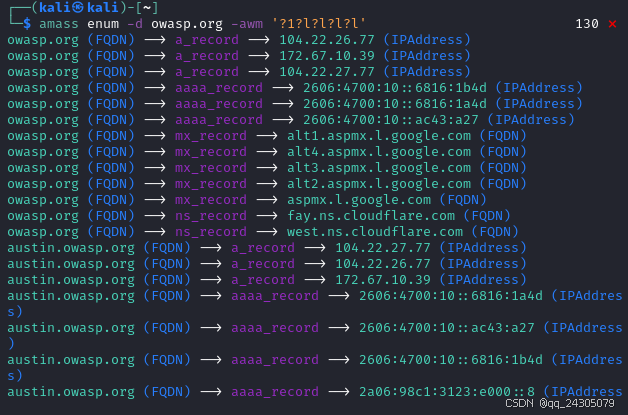Click 104.22.27.77 in the austin.owasp.org row

coord(383,248)
